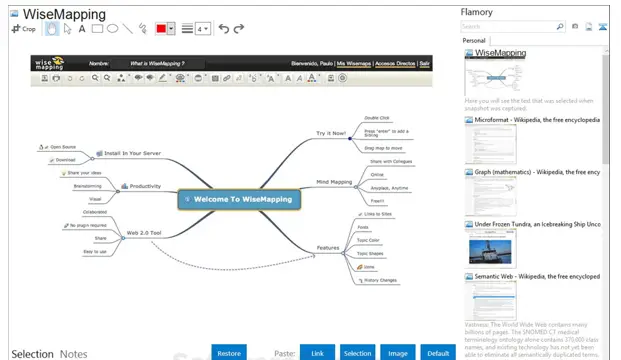Click the redo arrow
Viewport: 621px width, 360px height.
tap(239, 29)
